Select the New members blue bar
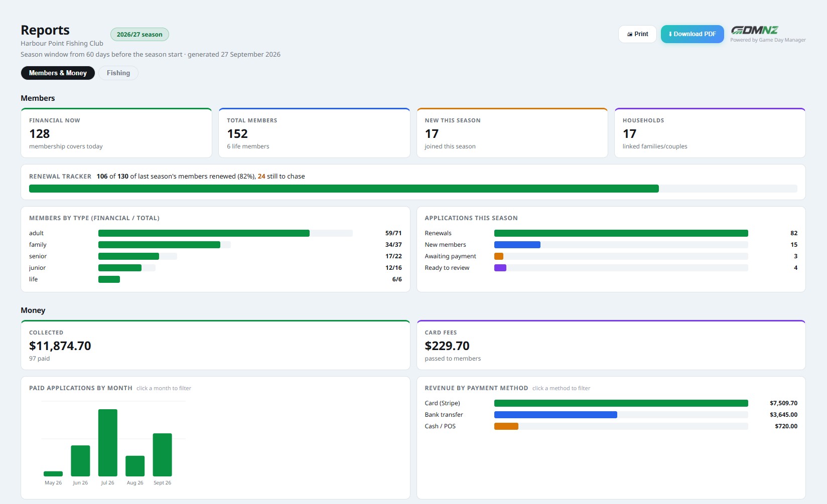 coord(517,245)
